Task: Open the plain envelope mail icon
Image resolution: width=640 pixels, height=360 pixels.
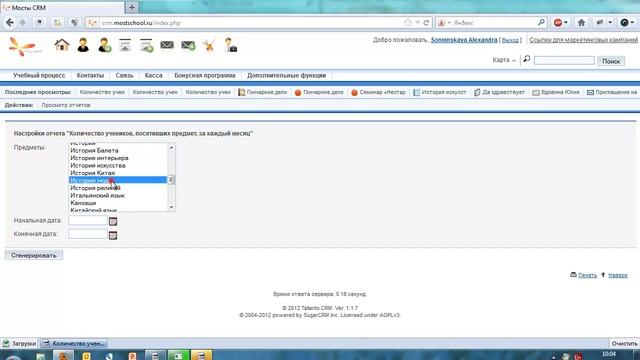Action: pos(167,45)
